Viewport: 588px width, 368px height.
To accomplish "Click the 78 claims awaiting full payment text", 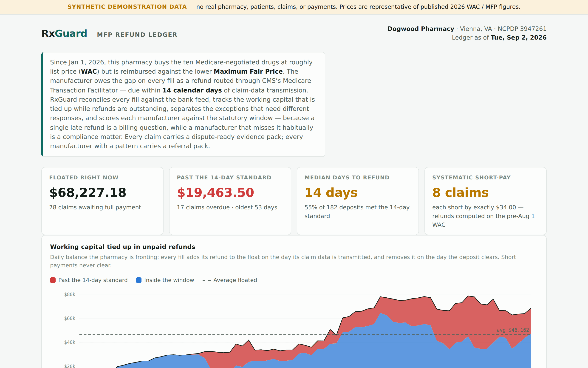I will (x=95, y=207).
